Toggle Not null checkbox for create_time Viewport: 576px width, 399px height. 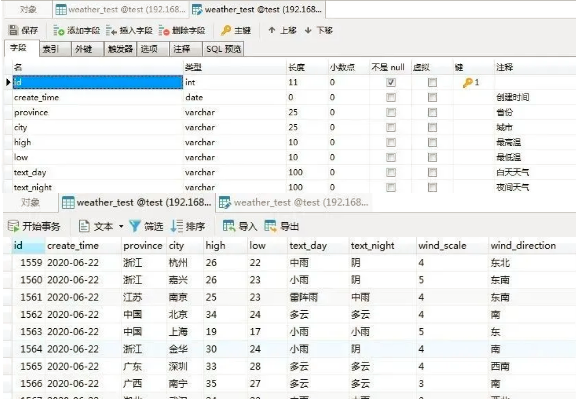391,97
